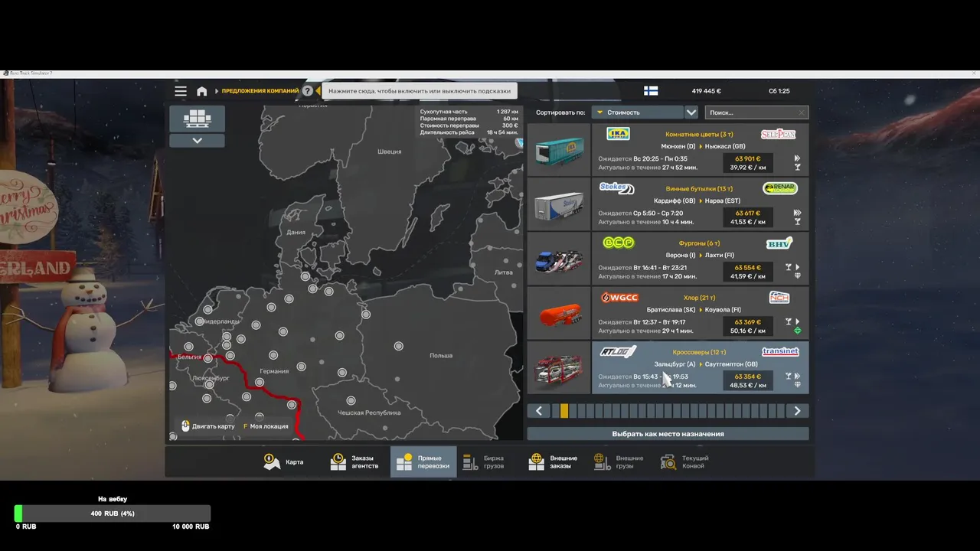980x551 pixels.
Task: Click the BHV company logo
Action: 779,243
